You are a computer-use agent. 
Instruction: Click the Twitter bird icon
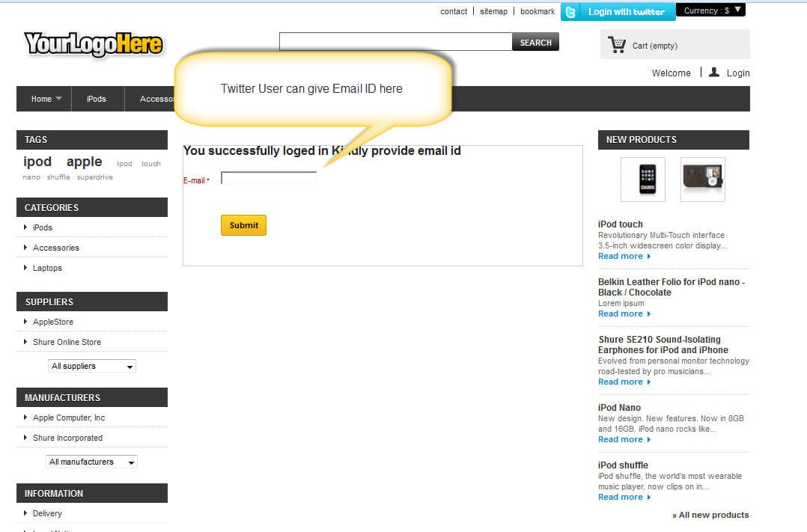point(570,12)
